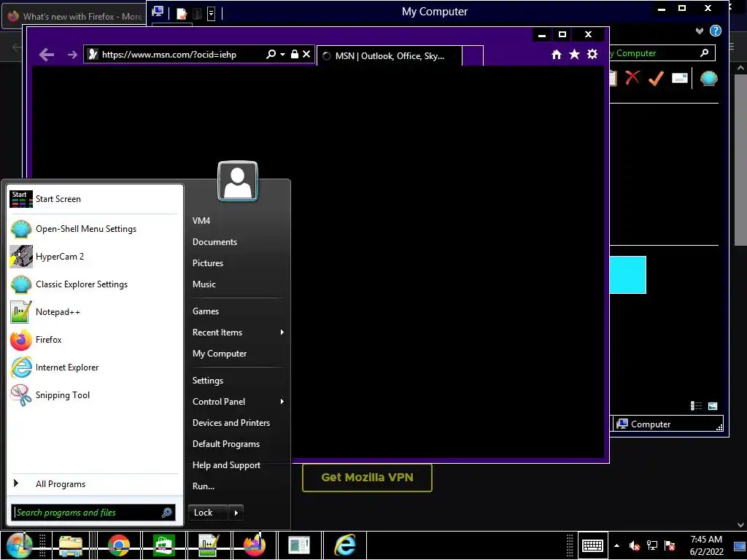Click the msn.com address bar URL
The image size is (747, 560).
[169, 55]
